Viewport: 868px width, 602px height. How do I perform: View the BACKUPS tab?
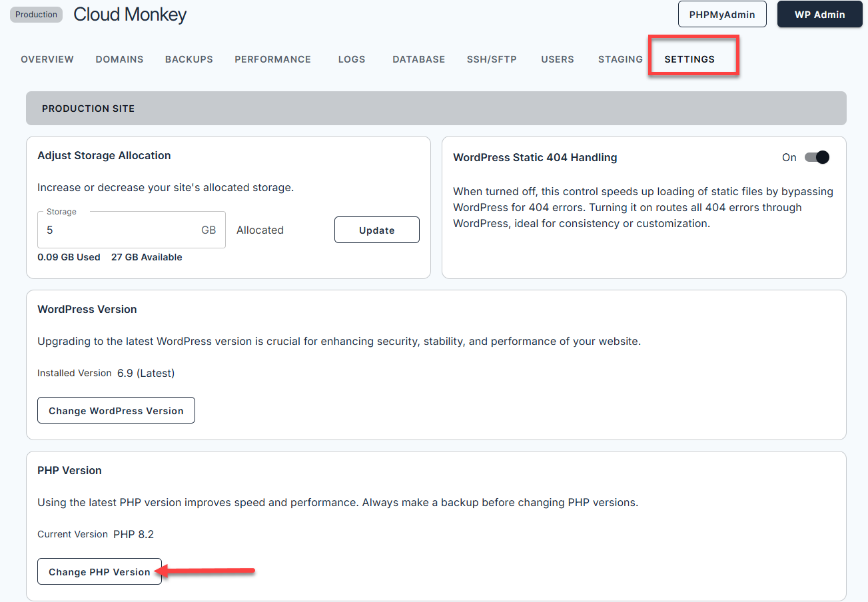point(189,59)
